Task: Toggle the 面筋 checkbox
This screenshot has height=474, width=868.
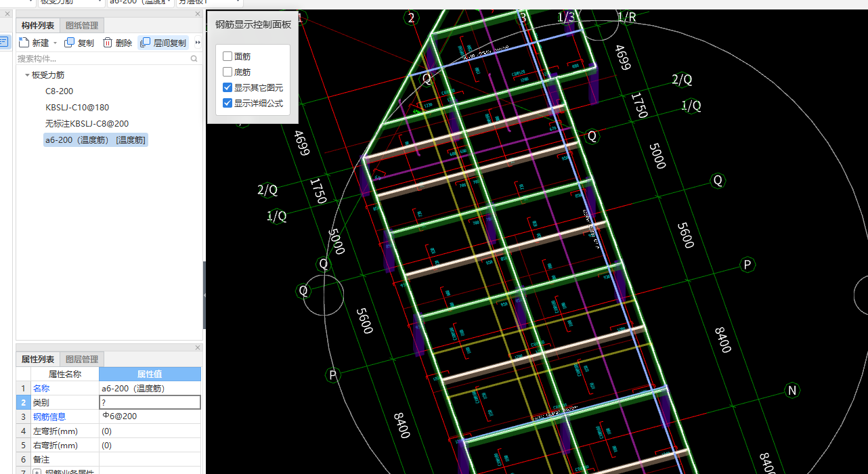Action: point(227,57)
